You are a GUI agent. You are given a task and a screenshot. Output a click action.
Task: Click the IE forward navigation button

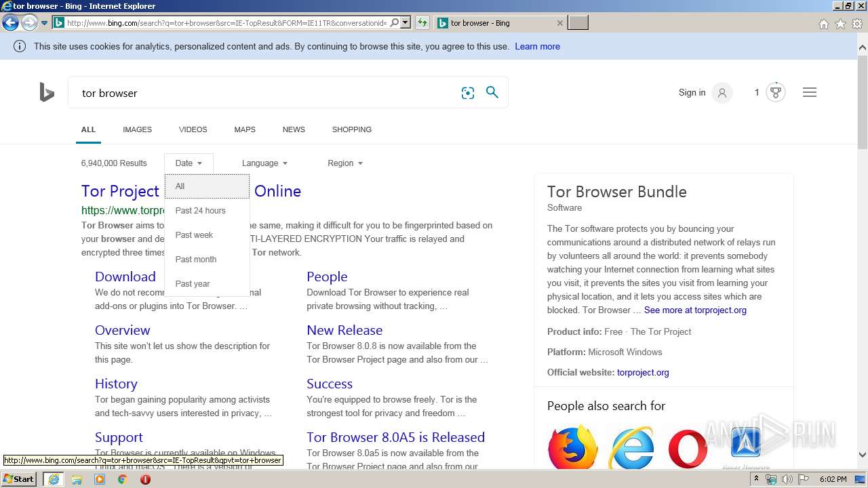pos(29,23)
